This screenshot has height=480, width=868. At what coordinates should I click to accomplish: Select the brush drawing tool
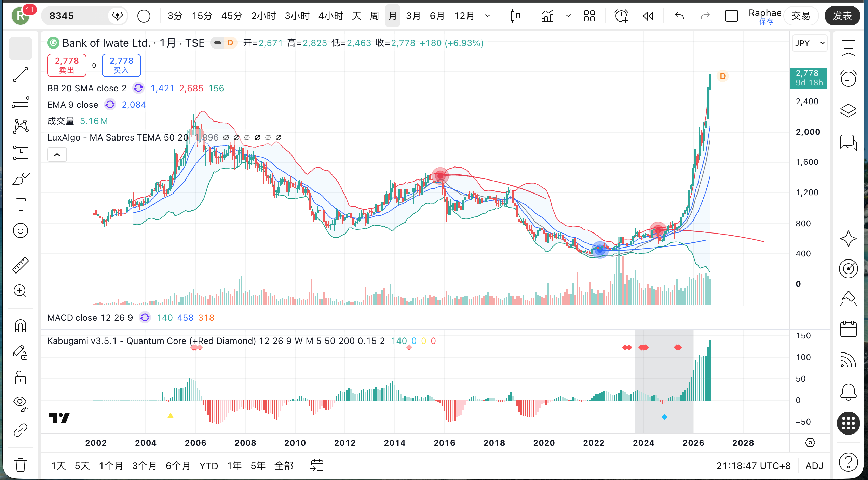coord(21,179)
